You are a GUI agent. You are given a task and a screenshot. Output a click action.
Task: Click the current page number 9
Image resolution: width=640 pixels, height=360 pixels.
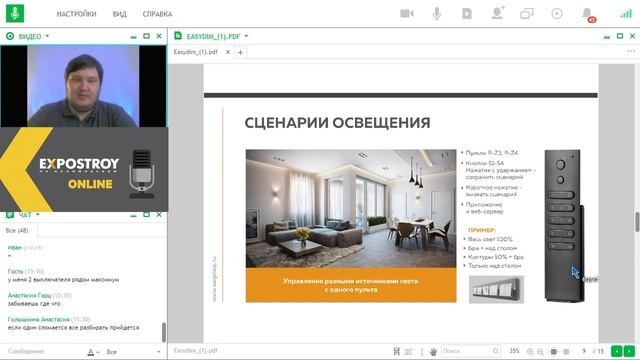(584, 351)
